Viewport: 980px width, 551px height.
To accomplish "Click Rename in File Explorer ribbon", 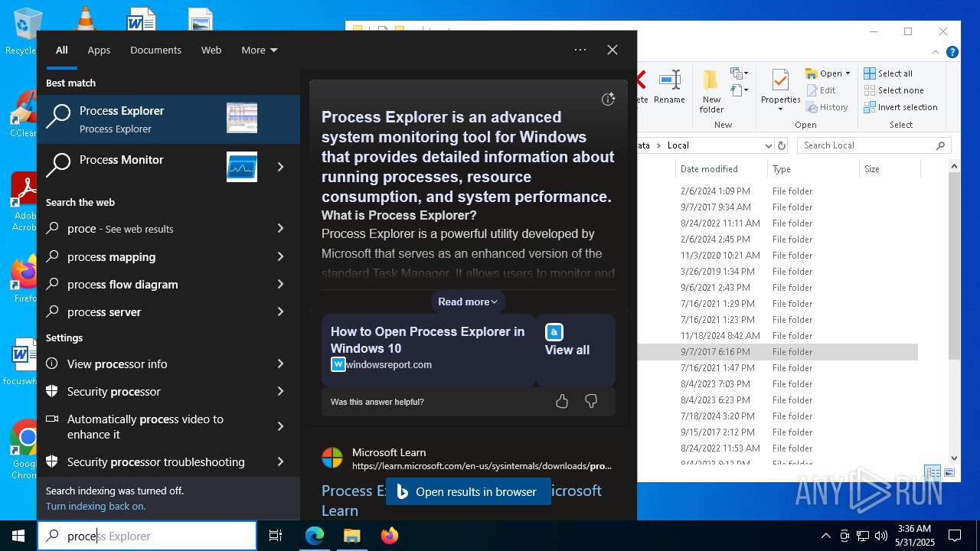I will 669,87.
